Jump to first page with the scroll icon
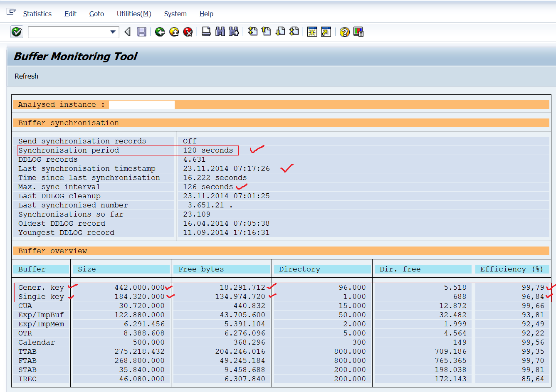 (252, 32)
